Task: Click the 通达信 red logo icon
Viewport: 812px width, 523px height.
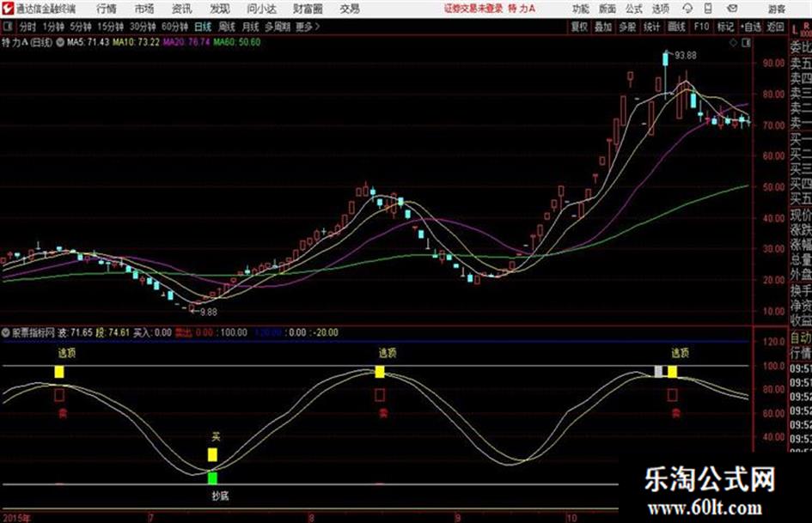Action: (8, 8)
